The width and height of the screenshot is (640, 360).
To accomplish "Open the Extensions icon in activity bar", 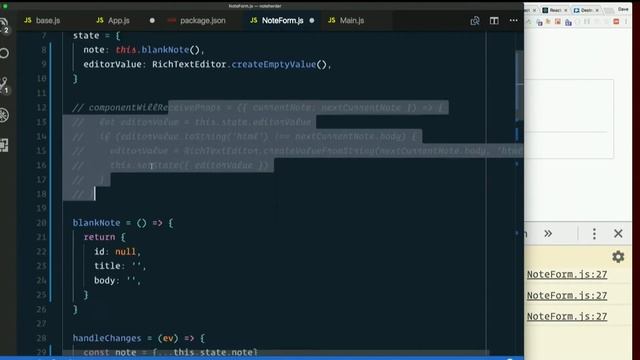I will click(4, 145).
